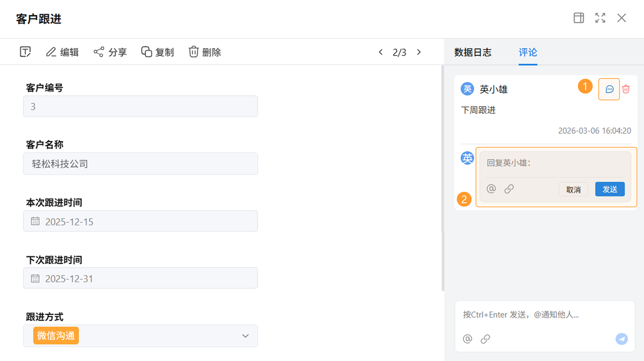Switch to the 数据日志 tab
This screenshot has width=644, height=361.
(473, 52)
